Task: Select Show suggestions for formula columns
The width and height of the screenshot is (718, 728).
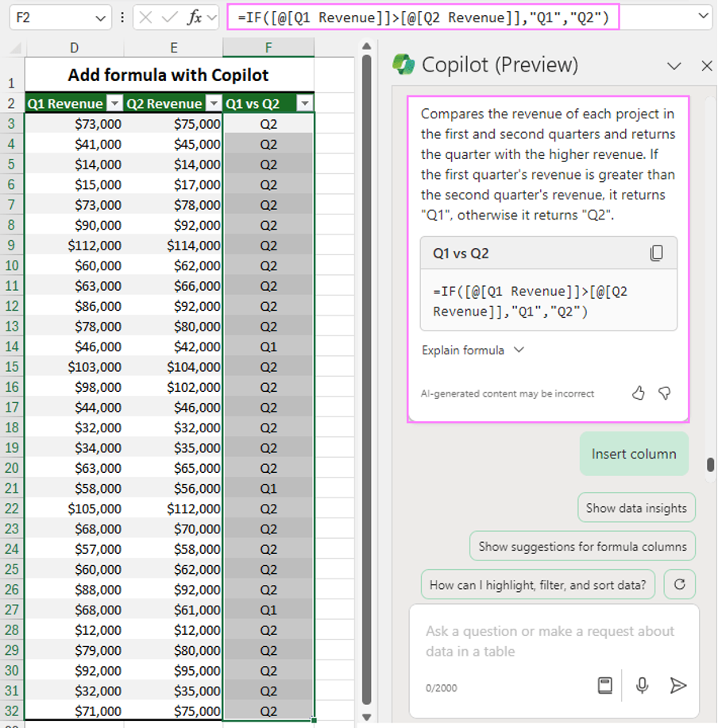Action: coord(582,546)
